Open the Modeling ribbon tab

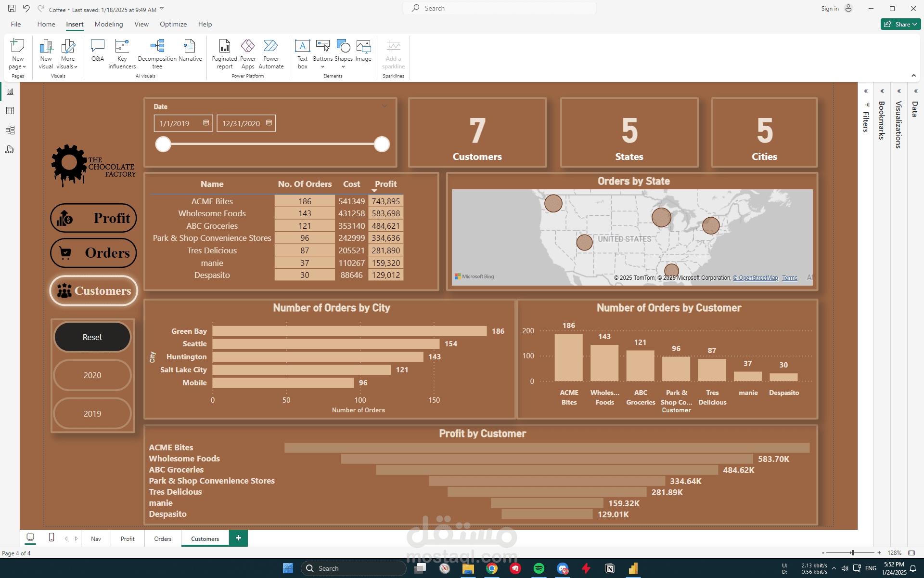(x=109, y=24)
